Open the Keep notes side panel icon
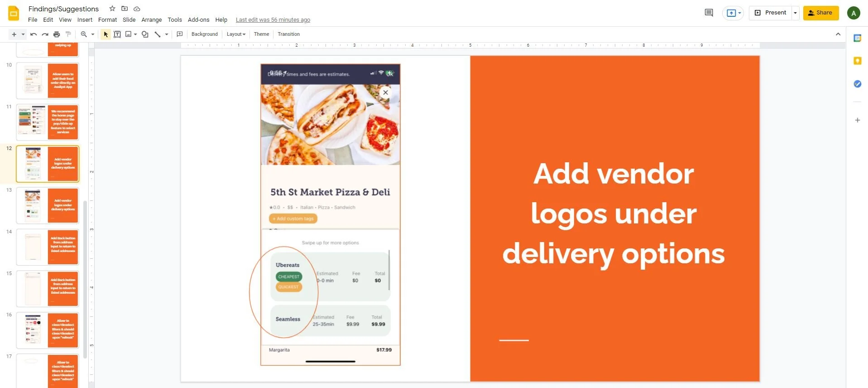Screen dimensions: 868x388 tap(857, 61)
